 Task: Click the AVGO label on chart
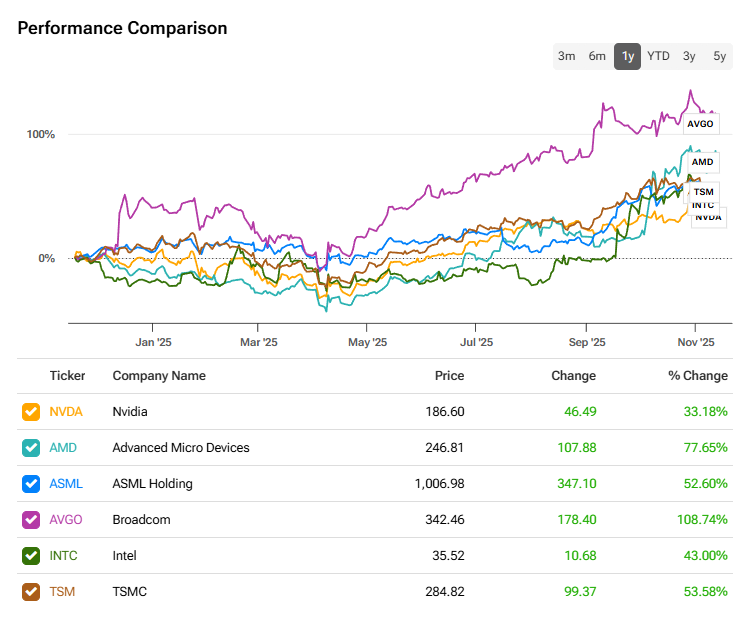[700, 124]
